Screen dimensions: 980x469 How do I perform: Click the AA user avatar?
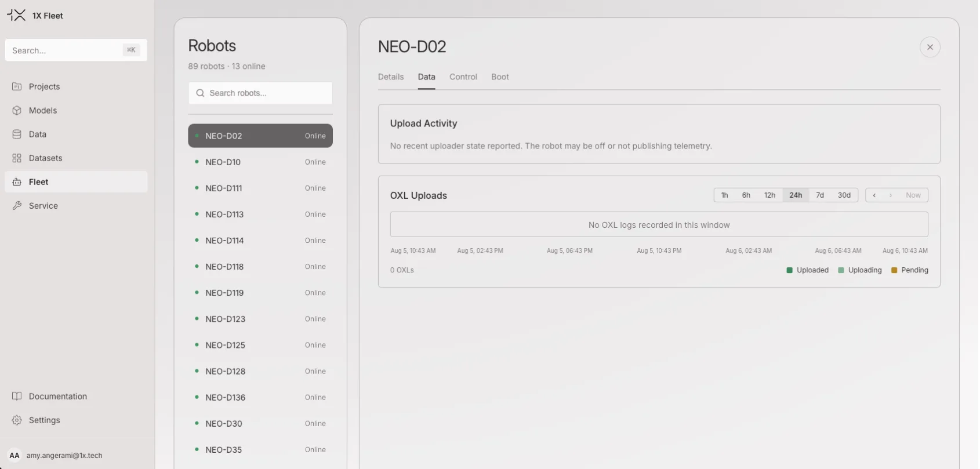tap(14, 455)
